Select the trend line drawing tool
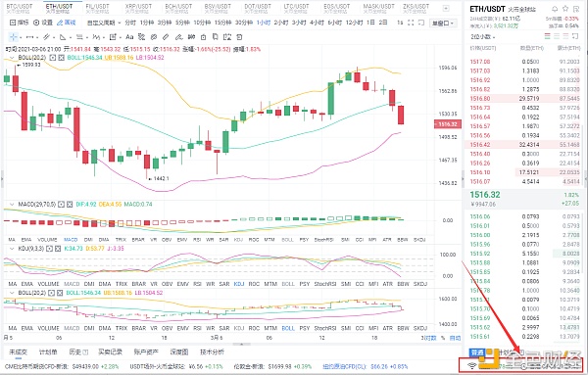This screenshot has width=588, height=375. tap(30, 37)
